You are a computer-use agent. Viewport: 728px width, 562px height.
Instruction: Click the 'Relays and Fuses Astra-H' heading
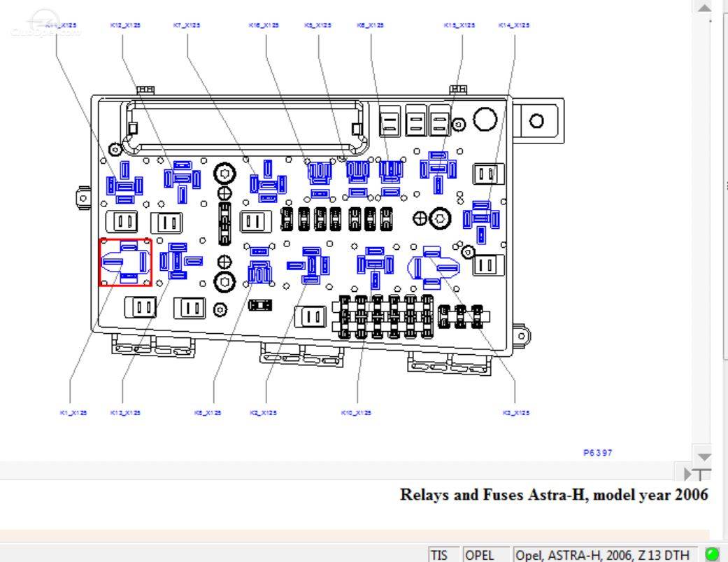coord(554,494)
